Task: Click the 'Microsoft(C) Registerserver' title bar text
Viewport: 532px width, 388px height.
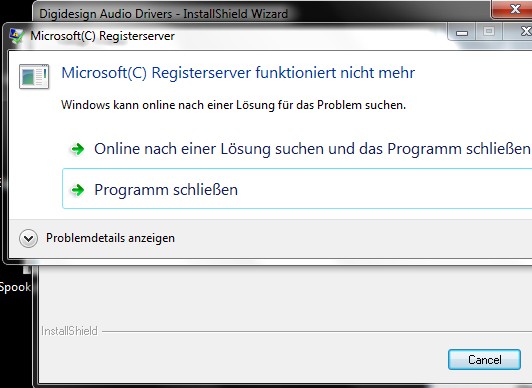Action: (102, 36)
